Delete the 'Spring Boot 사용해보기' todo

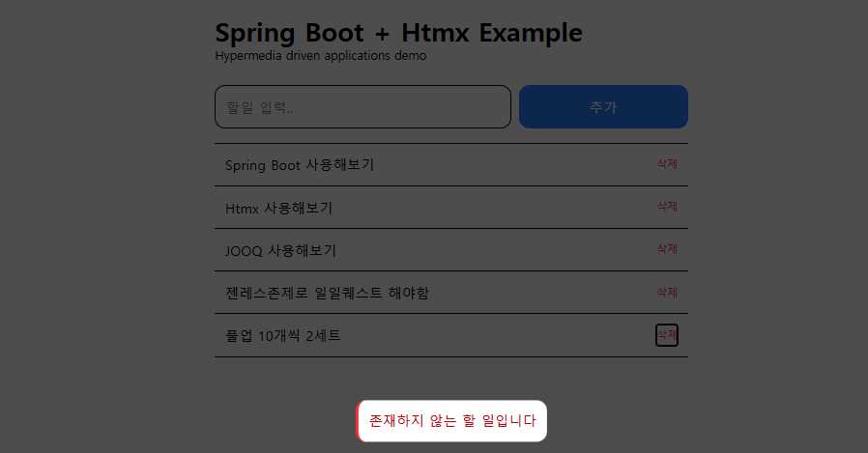pos(667,164)
